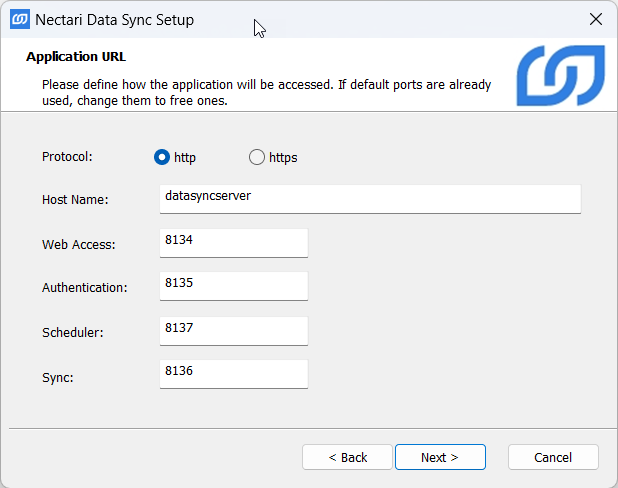Click the Authentication port field 8135
The width and height of the screenshot is (618, 488).
[233, 285]
